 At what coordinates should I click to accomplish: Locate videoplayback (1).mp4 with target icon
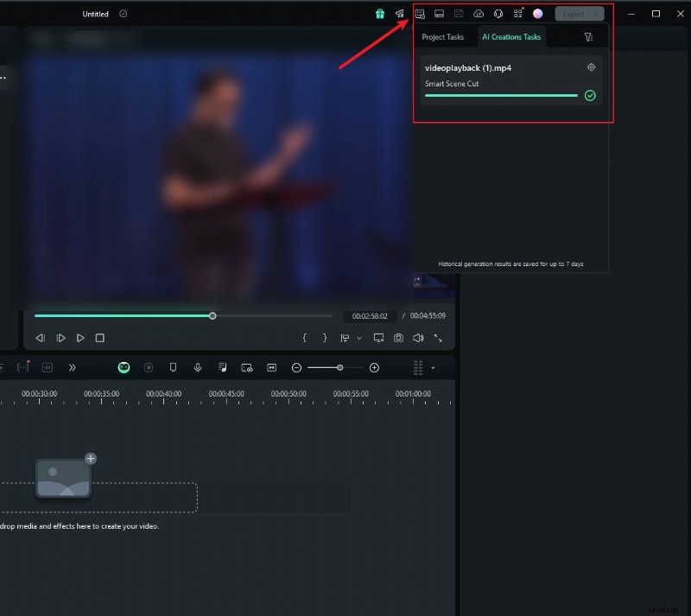(591, 67)
